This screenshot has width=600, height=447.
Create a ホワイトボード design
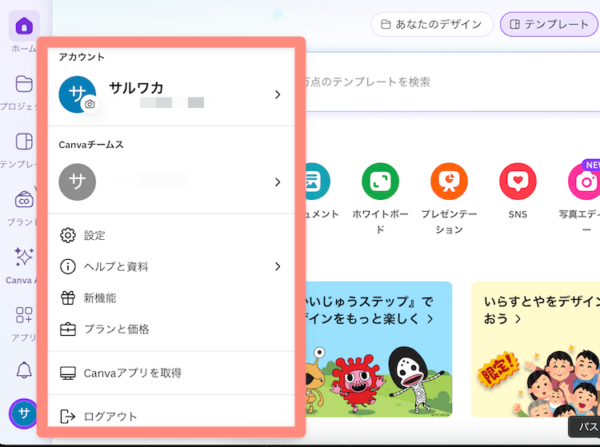pos(380,181)
